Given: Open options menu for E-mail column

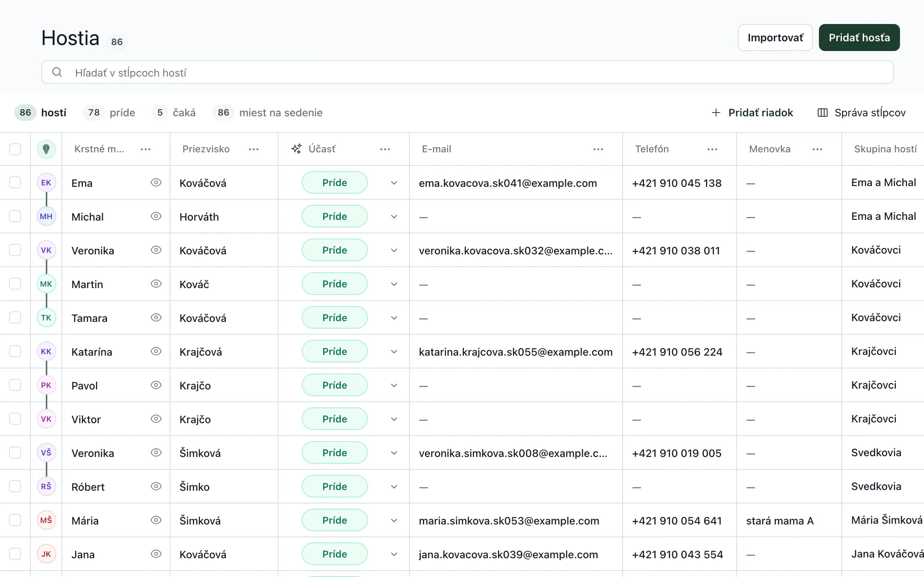Looking at the screenshot, I should [598, 149].
